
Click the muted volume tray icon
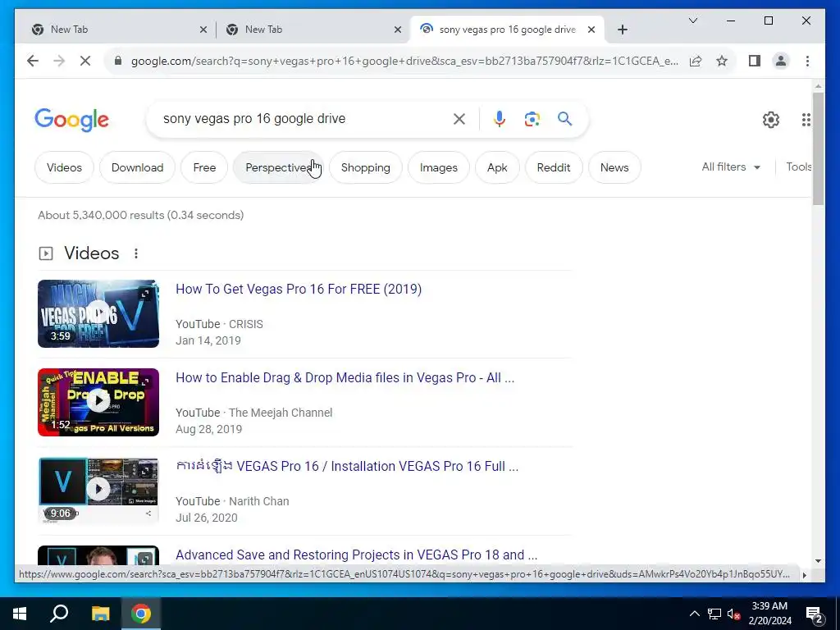tap(733, 614)
